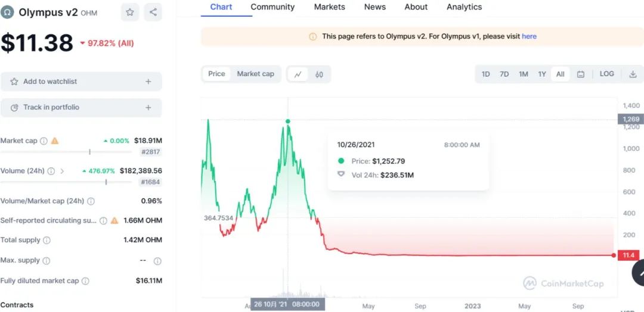Enable the LOG scale on the chart
Image resolution: width=644 pixels, height=312 pixels.
tap(606, 74)
